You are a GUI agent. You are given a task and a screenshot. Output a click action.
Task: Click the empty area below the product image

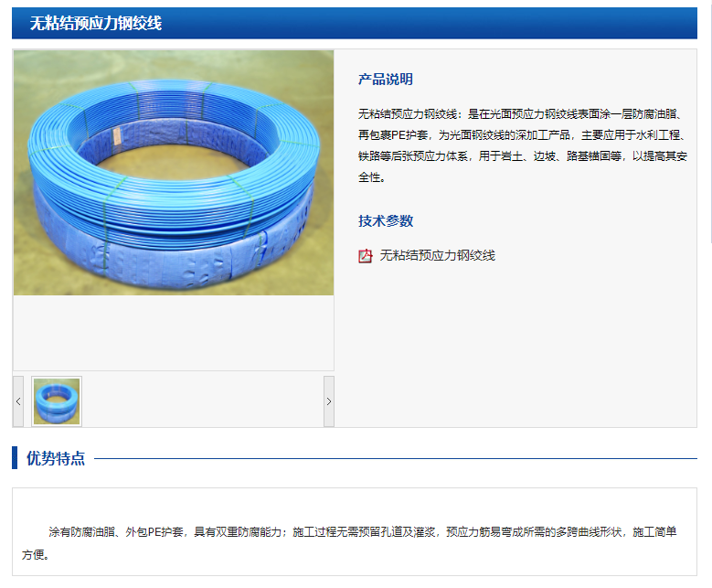(x=174, y=333)
